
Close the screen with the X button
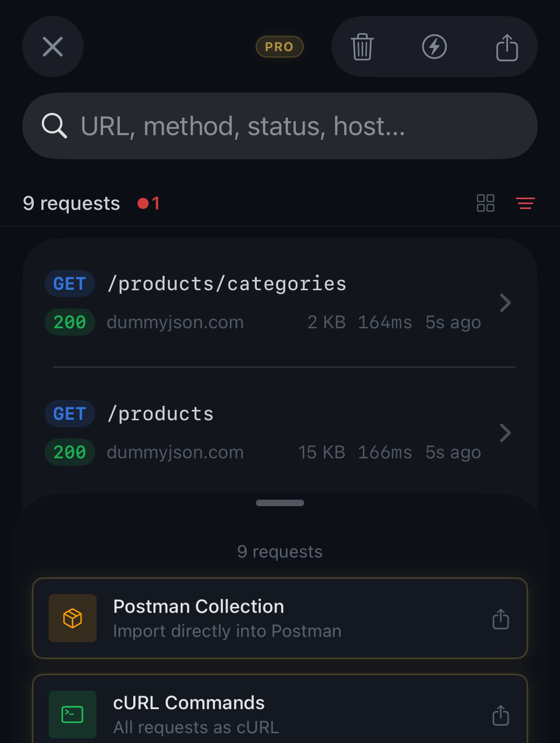click(52, 46)
